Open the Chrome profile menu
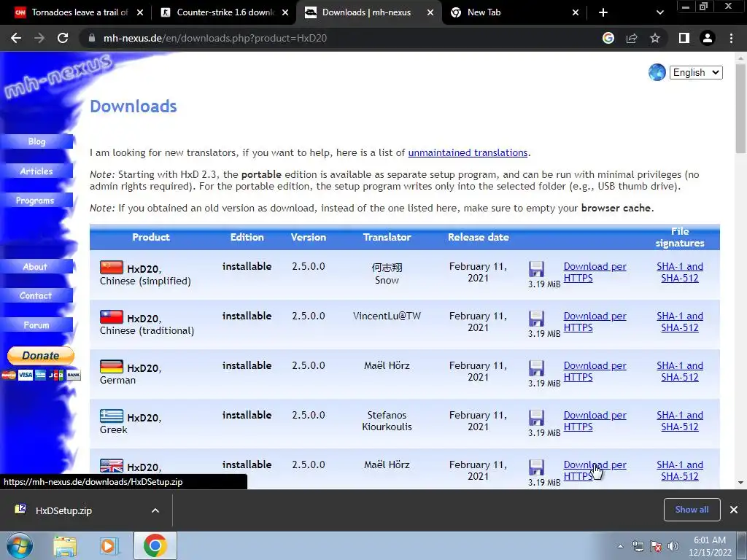The height and width of the screenshot is (560, 747). tap(708, 38)
